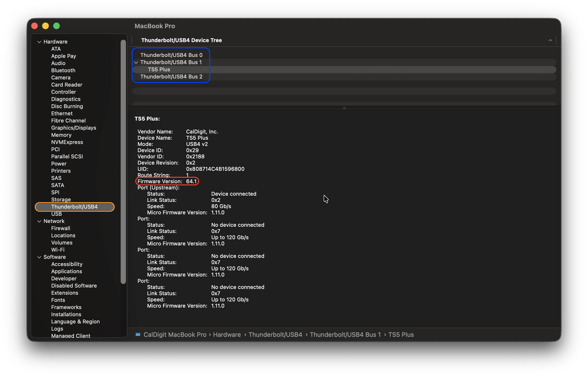Collapse the Thunderbolt/USB4 Device Tree panel
588x377 pixels.
550,40
